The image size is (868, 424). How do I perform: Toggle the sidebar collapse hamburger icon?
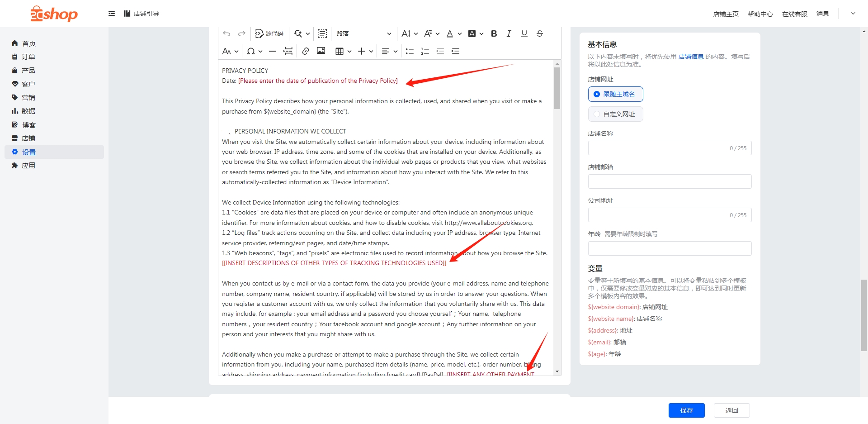tap(112, 14)
